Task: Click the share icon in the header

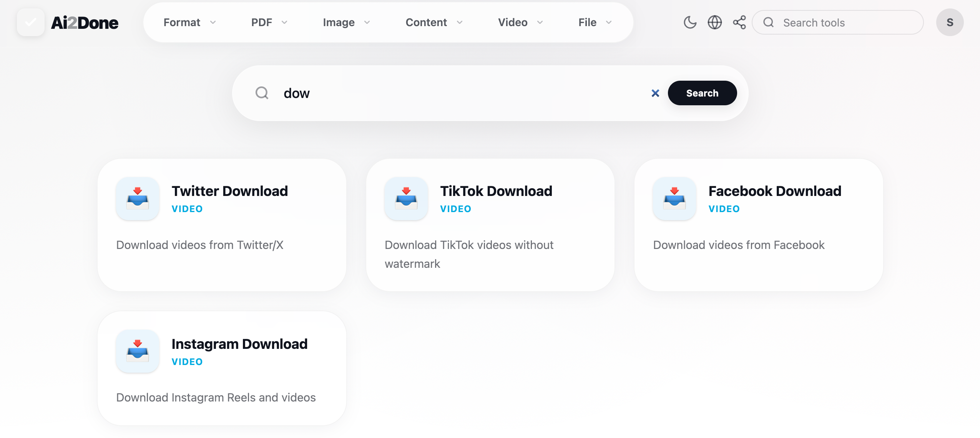Action: (739, 22)
